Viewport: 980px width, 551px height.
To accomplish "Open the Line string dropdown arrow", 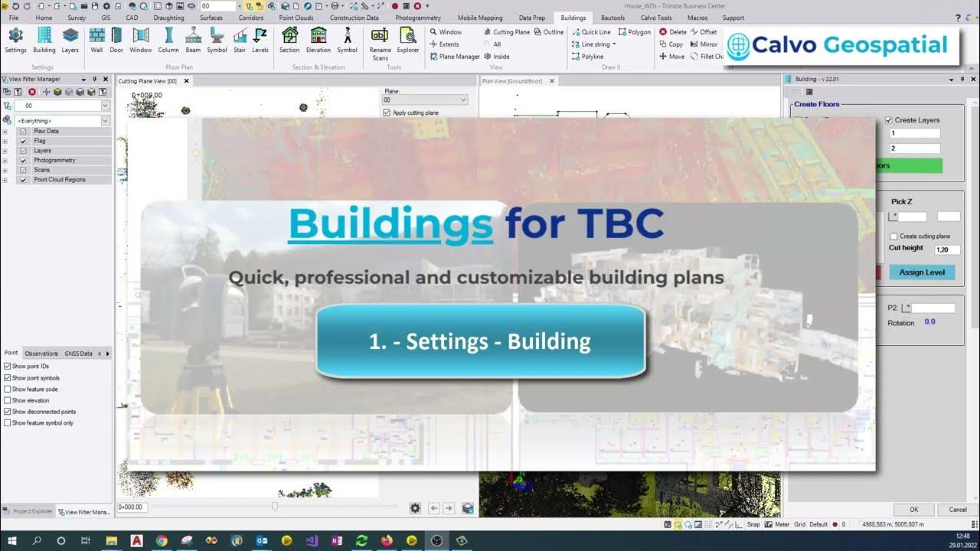I will [614, 44].
